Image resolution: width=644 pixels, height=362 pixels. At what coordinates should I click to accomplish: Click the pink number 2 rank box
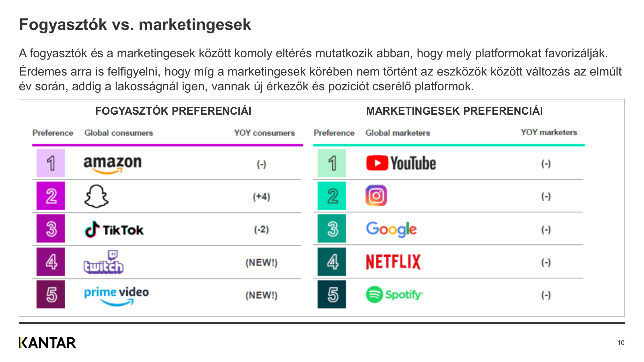pyautogui.click(x=51, y=196)
